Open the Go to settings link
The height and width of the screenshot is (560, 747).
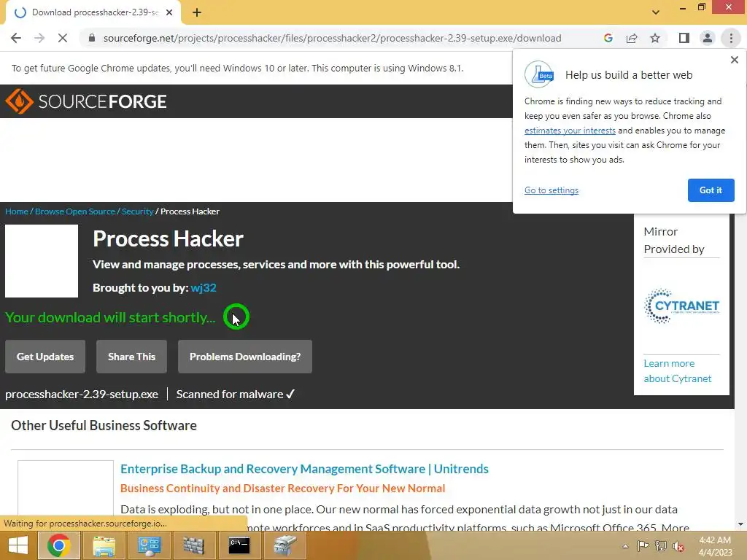click(551, 190)
